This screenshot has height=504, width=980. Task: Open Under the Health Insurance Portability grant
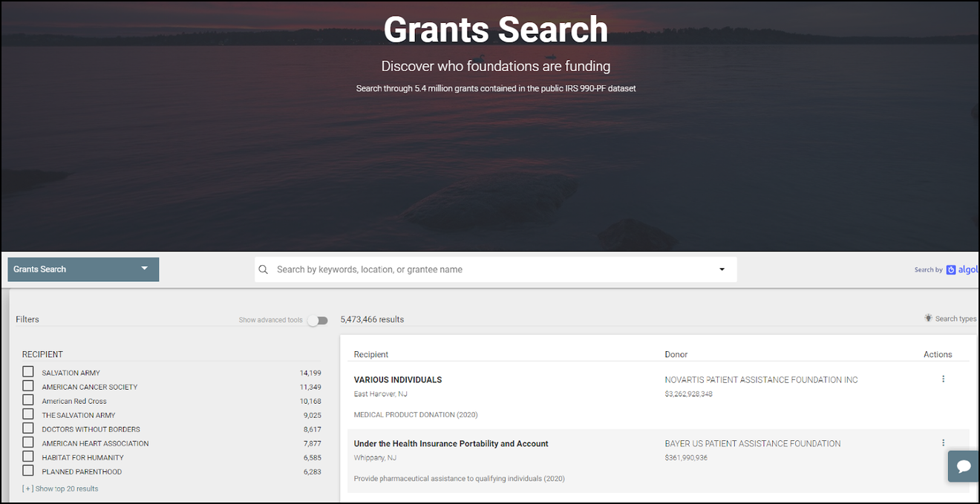pyautogui.click(x=451, y=444)
